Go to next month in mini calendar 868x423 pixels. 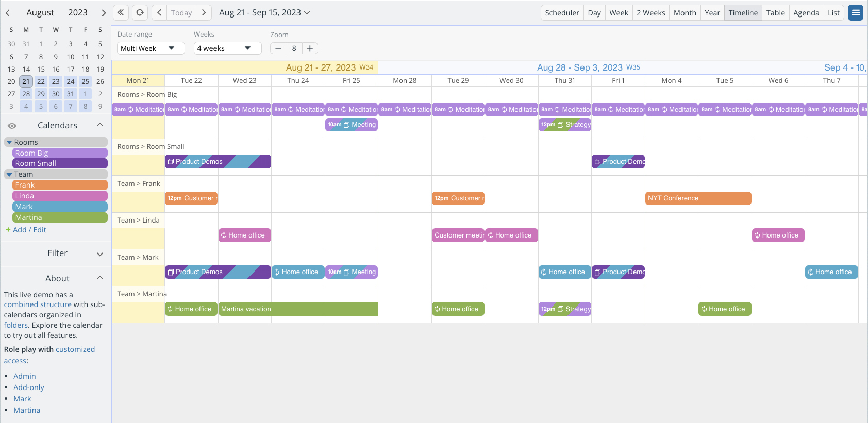pos(104,13)
